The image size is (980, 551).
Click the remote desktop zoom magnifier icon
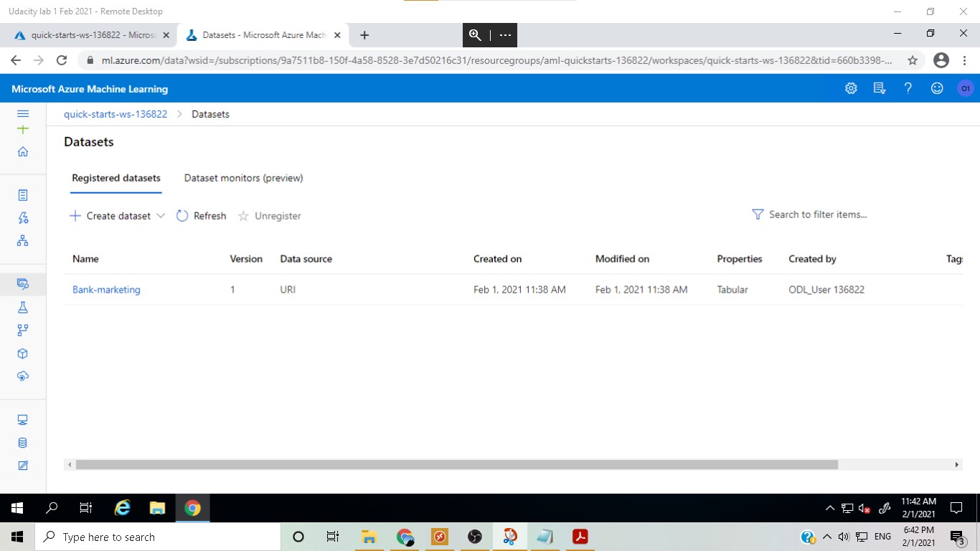pos(475,34)
